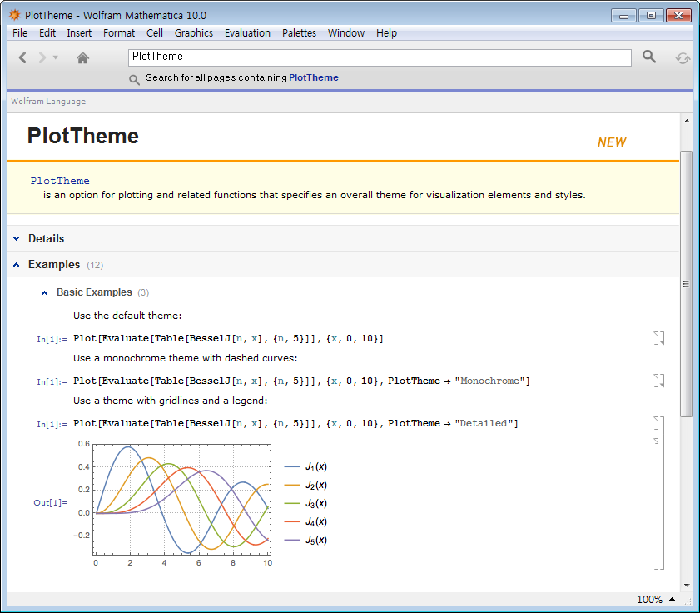This screenshot has height=613, width=700.
Task: Click the forward navigation arrow
Action: (x=42, y=57)
